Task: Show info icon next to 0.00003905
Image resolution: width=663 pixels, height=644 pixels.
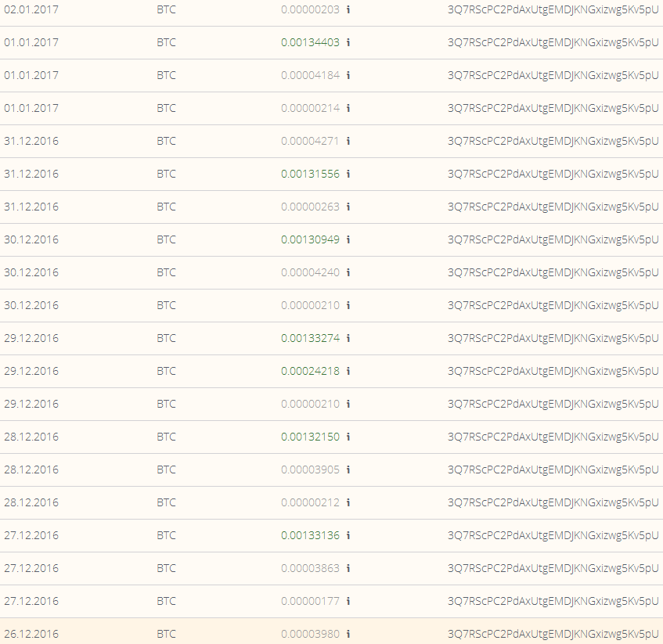Action: tap(348, 470)
